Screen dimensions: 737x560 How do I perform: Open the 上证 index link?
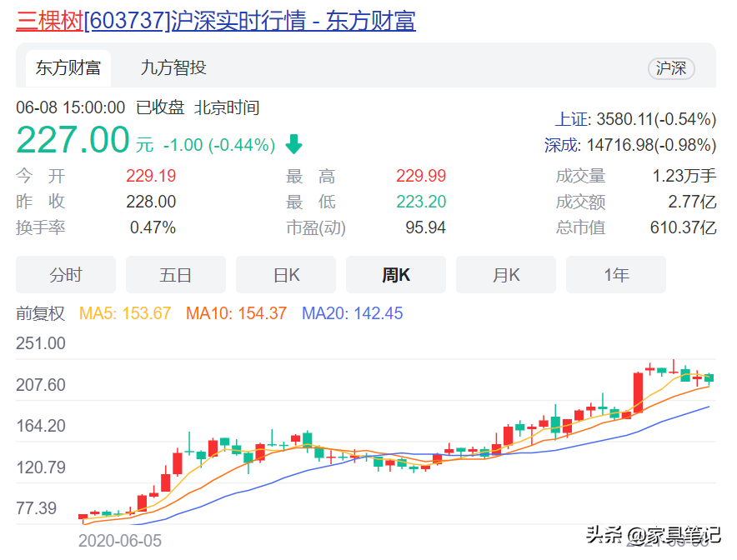coord(573,119)
